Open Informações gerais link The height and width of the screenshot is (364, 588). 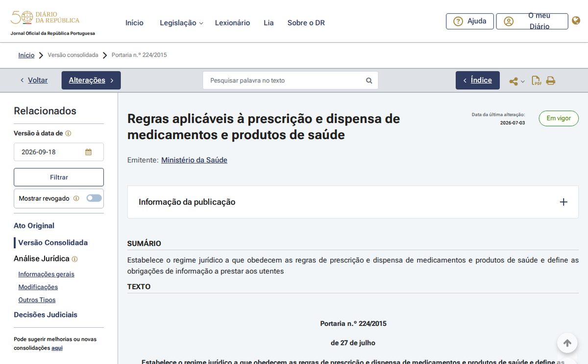coord(47,274)
